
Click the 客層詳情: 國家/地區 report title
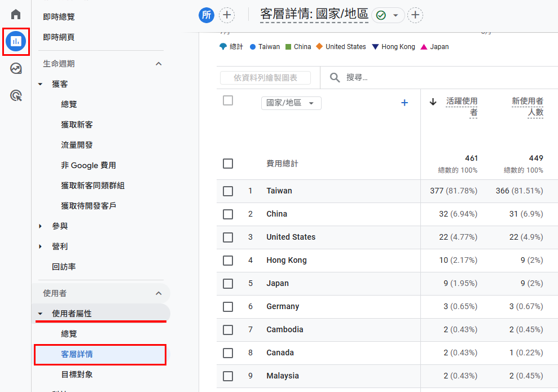(x=314, y=15)
